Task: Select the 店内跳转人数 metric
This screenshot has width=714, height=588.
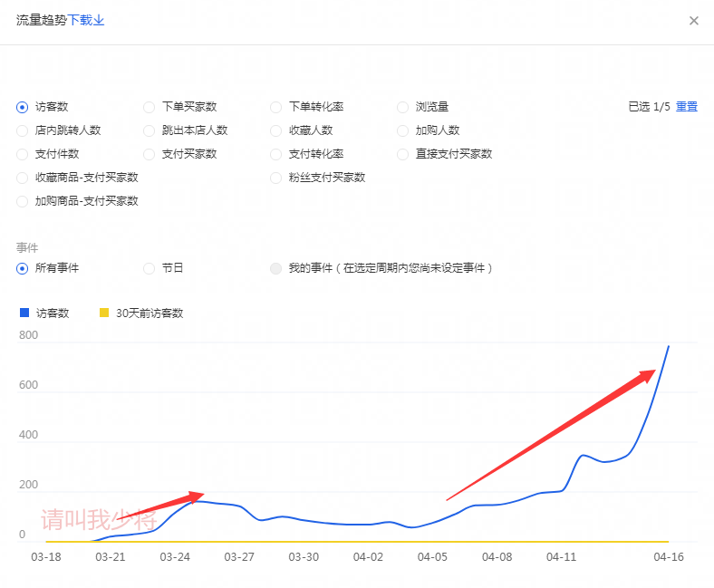Action: tap(23, 130)
